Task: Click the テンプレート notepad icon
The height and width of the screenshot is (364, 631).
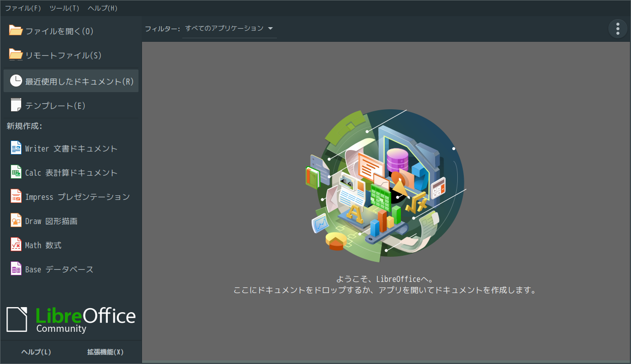Action: pos(16,105)
